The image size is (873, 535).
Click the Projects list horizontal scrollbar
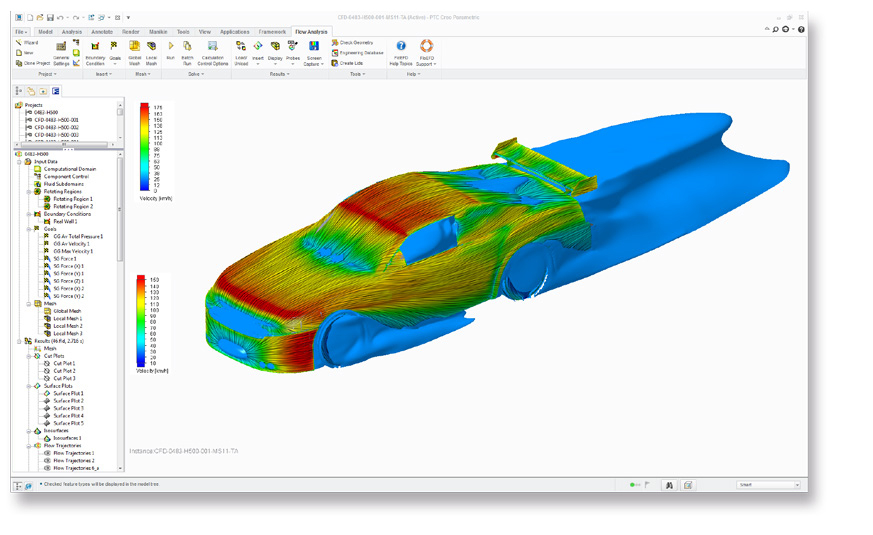[x=63, y=145]
